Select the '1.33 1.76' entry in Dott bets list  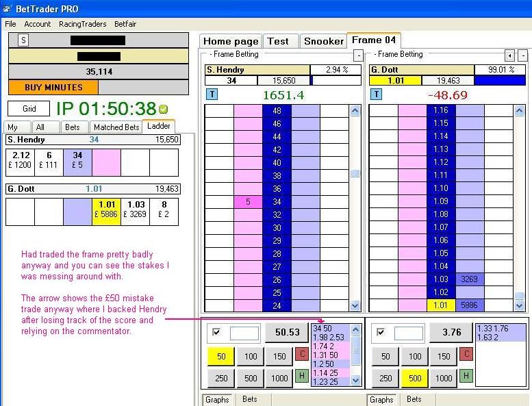500,329
